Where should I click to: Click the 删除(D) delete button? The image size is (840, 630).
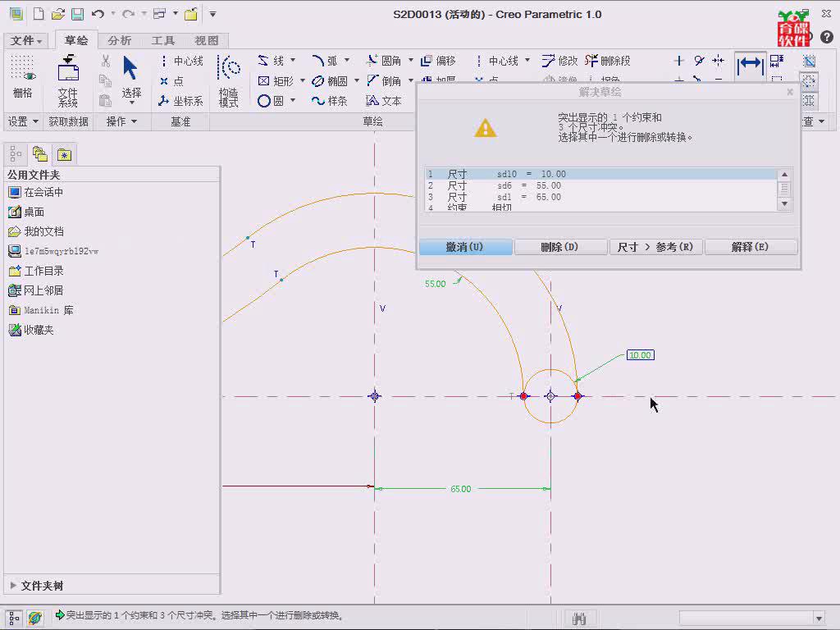(559, 247)
